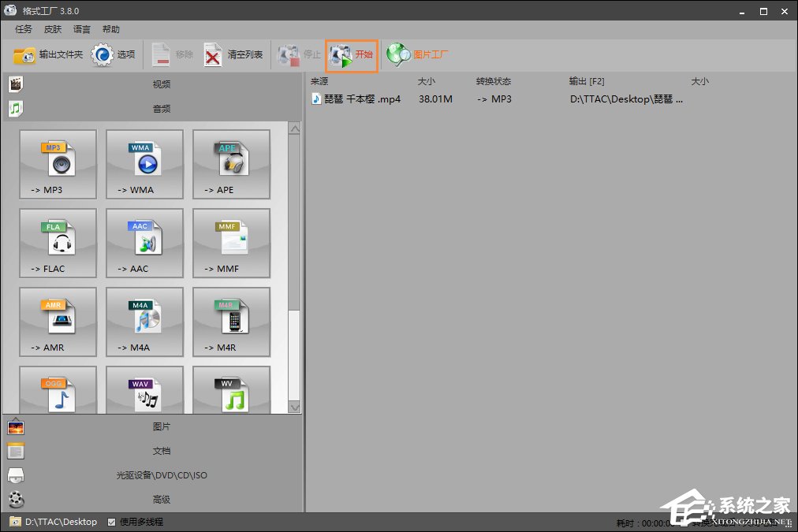
Task: Open 图片工厂 from the toolbar
Action: tap(418, 55)
